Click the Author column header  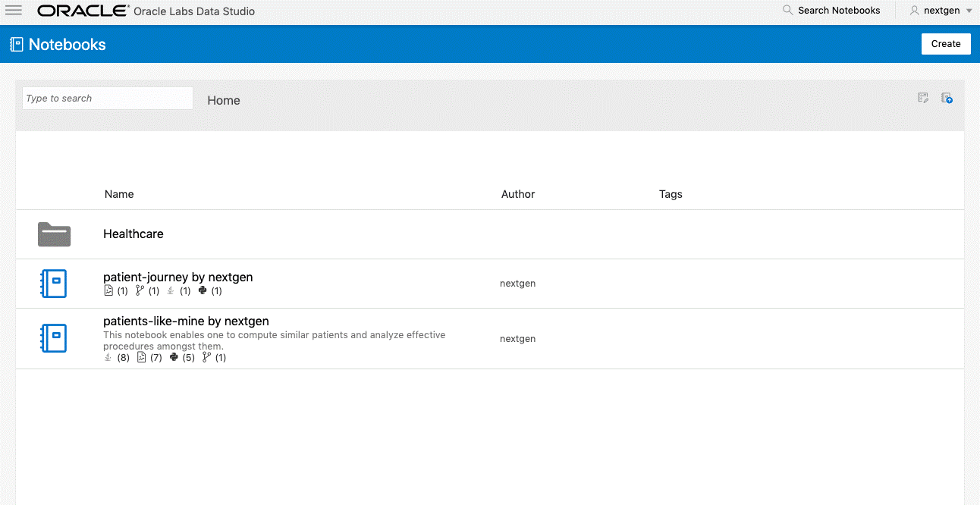pos(518,194)
